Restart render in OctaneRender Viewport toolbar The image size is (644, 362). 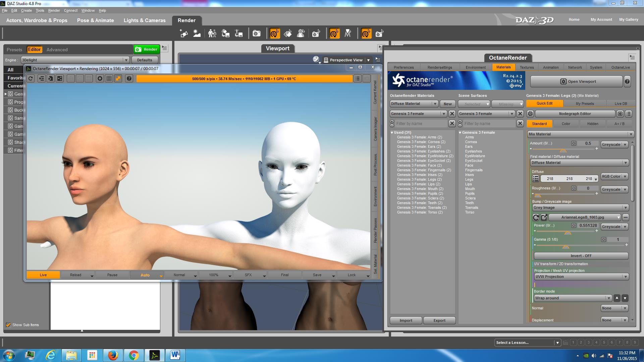click(x=31, y=78)
